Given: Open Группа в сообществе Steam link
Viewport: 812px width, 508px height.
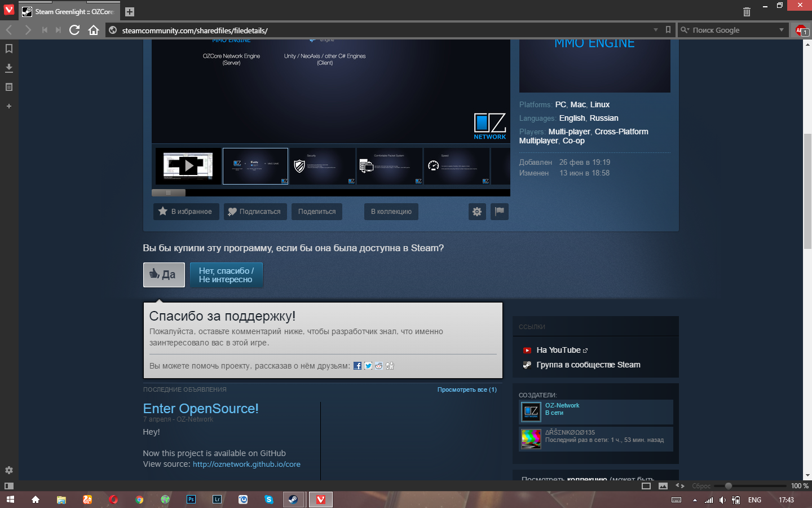Looking at the screenshot, I should (x=588, y=365).
